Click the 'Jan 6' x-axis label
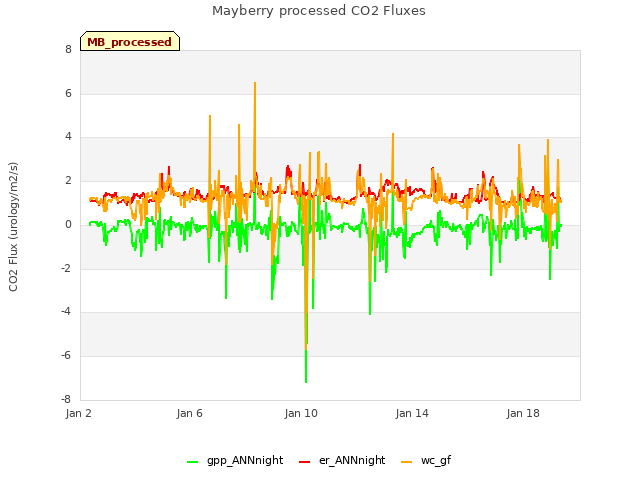The width and height of the screenshot is (640, 480). point(189,413)
